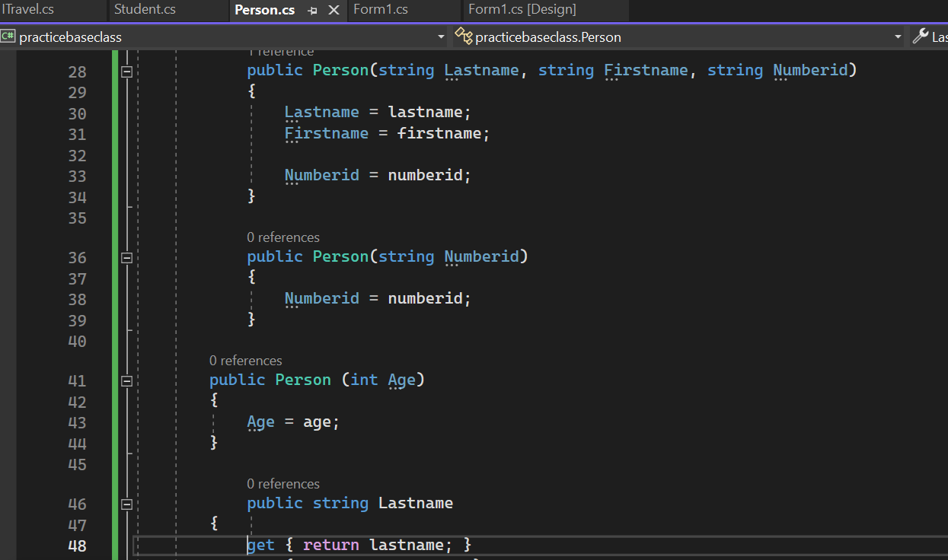Image resolution: width=948 pixels, height=560 pixels.
Task: Click 'Numberid = numberid;' on line 38
Action: (x=378, y=298)
